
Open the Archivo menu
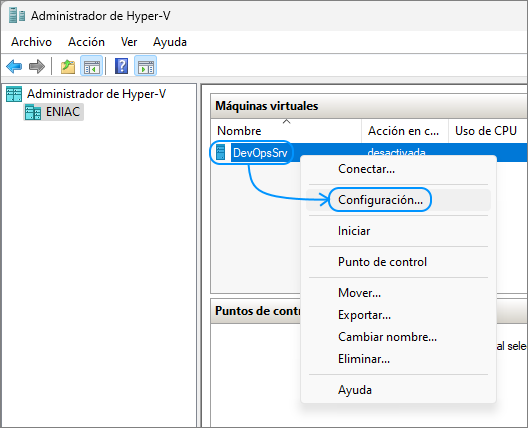[31, 42]
